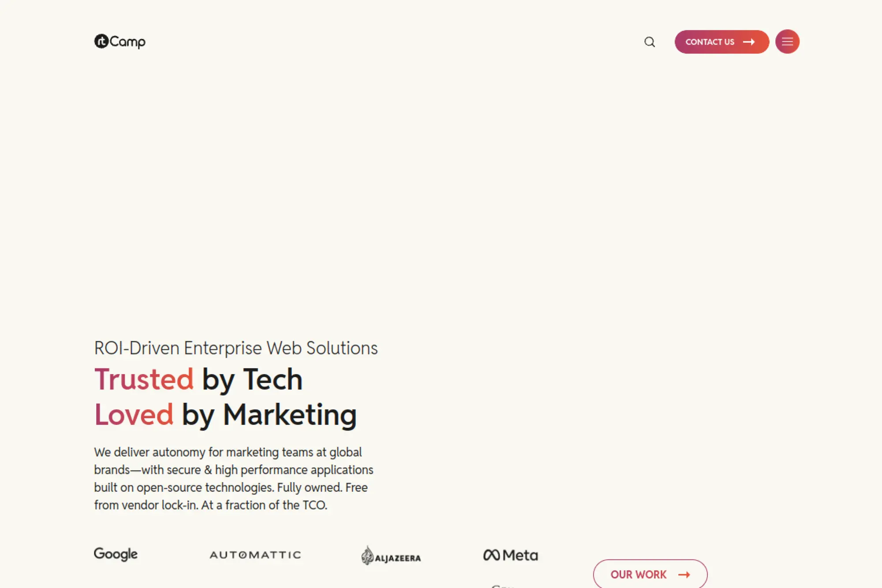Click the 'by Marketing' headline text
Image resolution: width=882 pixels, height=588 pixels.
pyautogui.click(x=269, y=415)
